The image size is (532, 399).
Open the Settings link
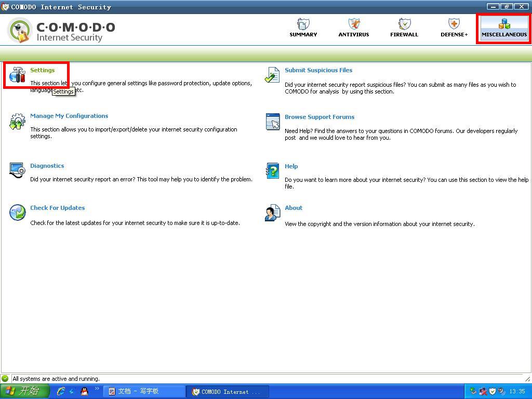pyautogui.click(x=43, y=70)
